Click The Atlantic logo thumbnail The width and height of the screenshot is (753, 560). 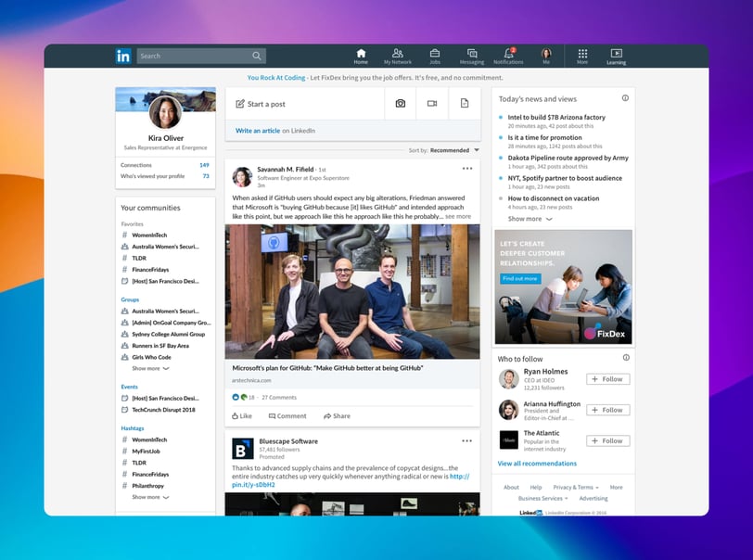(508, 439)
